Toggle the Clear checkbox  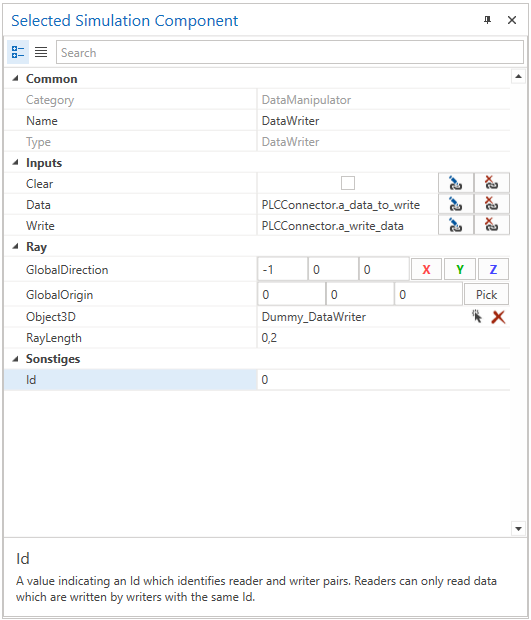click(348, 183)
